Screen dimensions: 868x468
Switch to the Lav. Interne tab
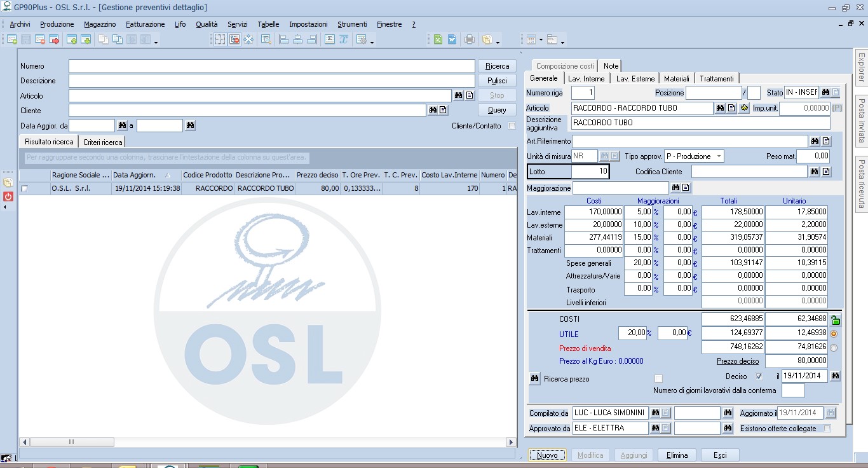tap(587, 79)
